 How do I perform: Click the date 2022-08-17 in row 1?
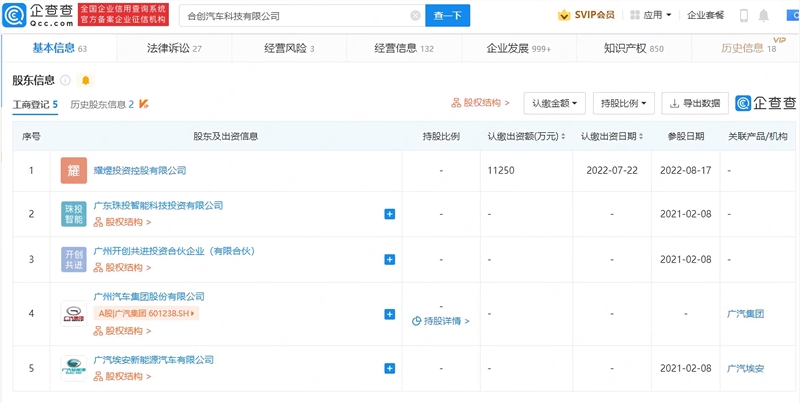[x=686, y=170]
